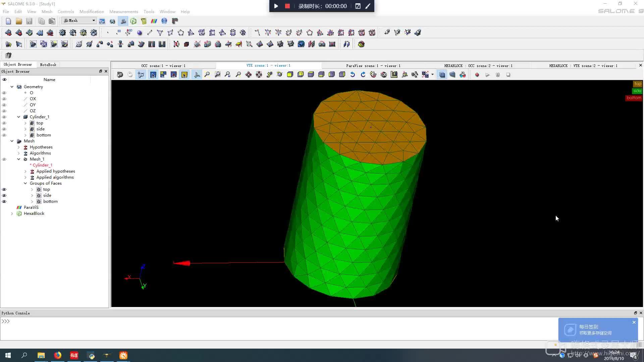This screenshot has height=362, width=644.
Task: Expand the Hypotheses tree node
Action: (x=19, y=147)
